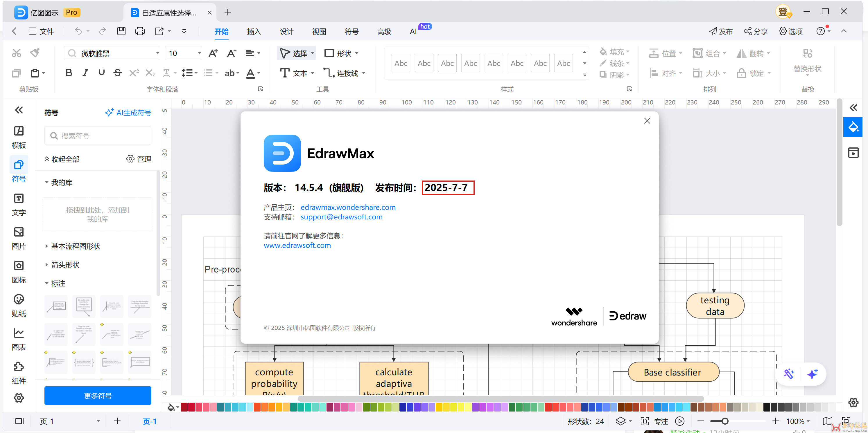Toggle Strikethrough formatting
Screen dimensions: 868x433
point(118,73)
